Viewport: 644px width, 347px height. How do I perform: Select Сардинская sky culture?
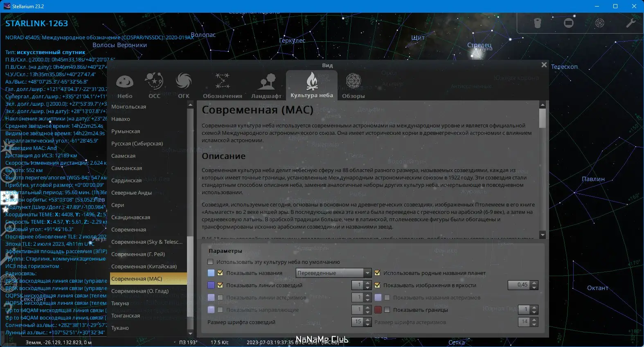coord(149,180)
